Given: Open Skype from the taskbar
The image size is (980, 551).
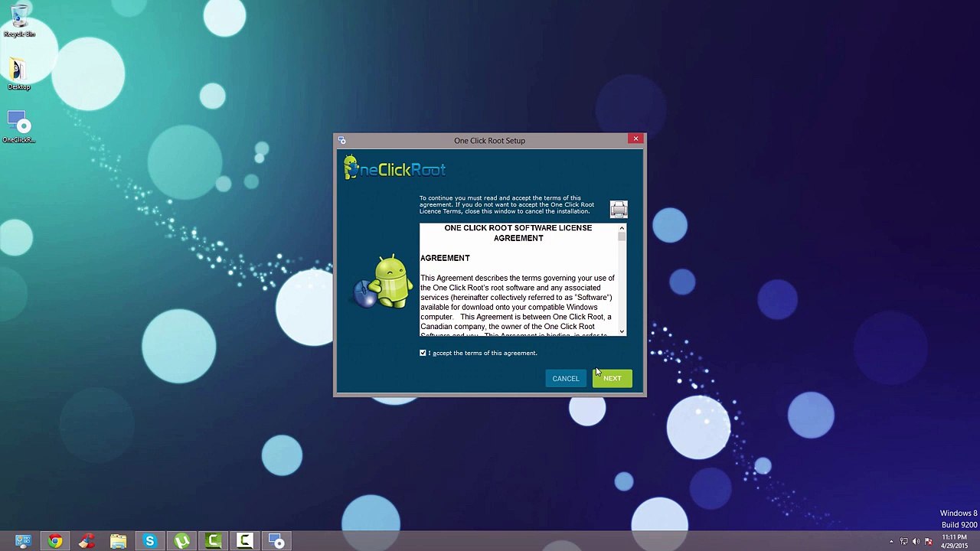Looking at the screenshot, I should pyautogui.click(x=150, y=541).
